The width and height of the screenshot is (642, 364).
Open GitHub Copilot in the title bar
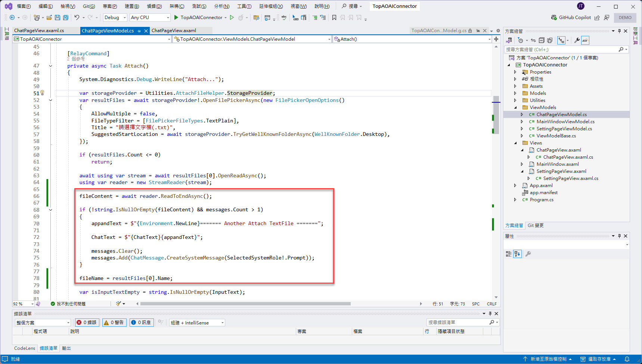(571, 18)
